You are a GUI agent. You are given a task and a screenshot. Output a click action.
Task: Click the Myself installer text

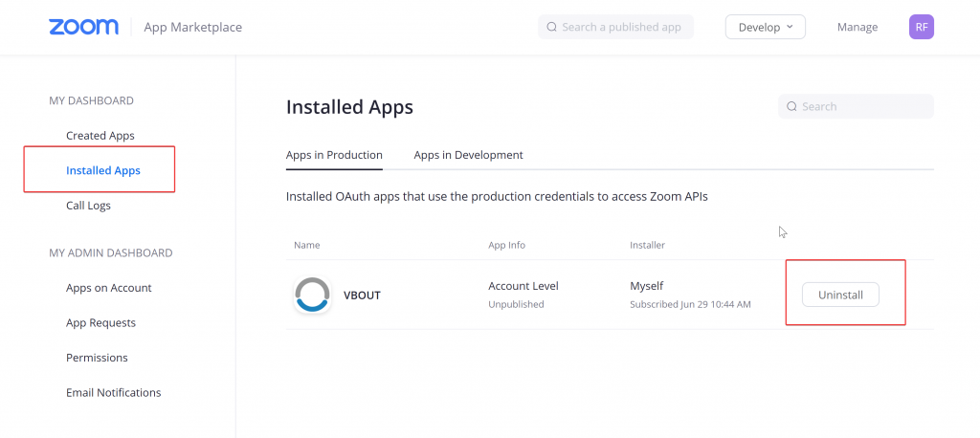[x=646, y=286]
